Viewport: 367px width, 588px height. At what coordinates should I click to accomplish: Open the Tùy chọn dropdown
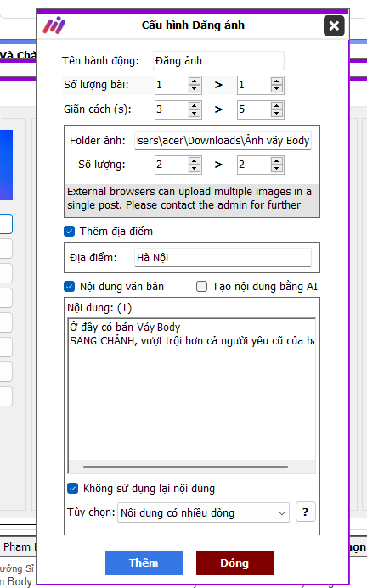point(203,512)
